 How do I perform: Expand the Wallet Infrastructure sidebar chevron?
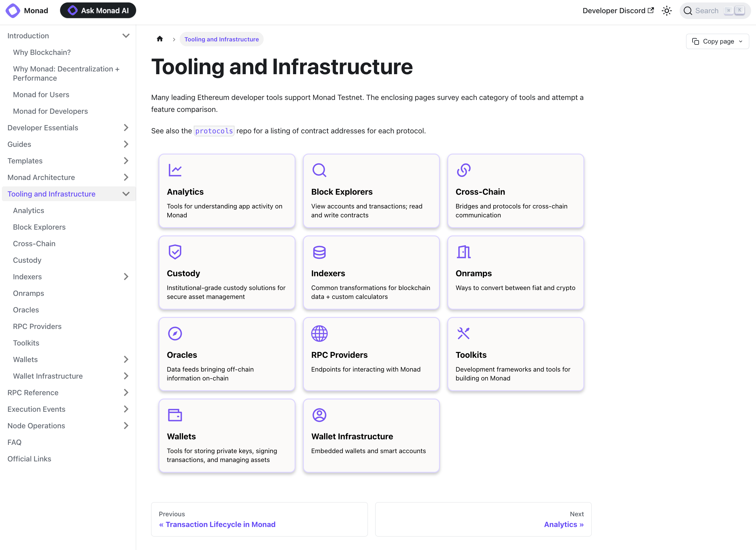(126, 376)
